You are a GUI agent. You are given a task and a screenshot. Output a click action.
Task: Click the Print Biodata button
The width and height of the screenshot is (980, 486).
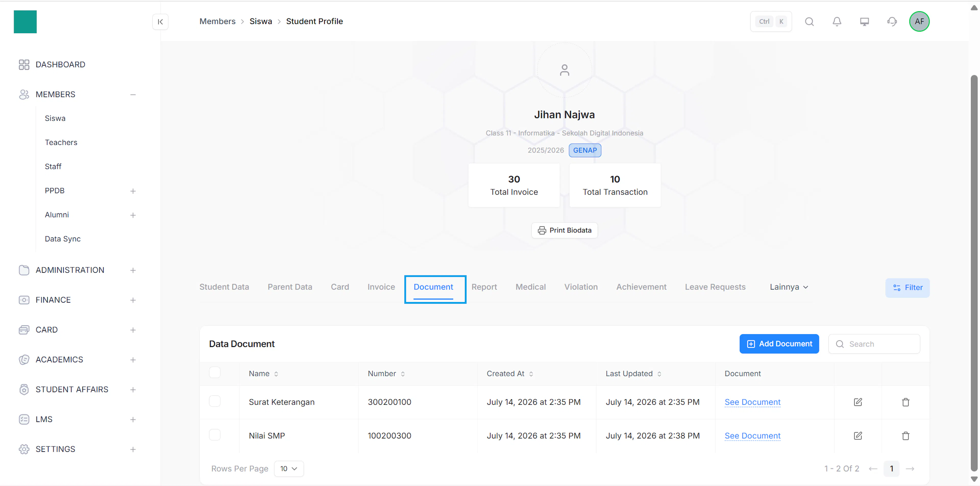point(564,230)
